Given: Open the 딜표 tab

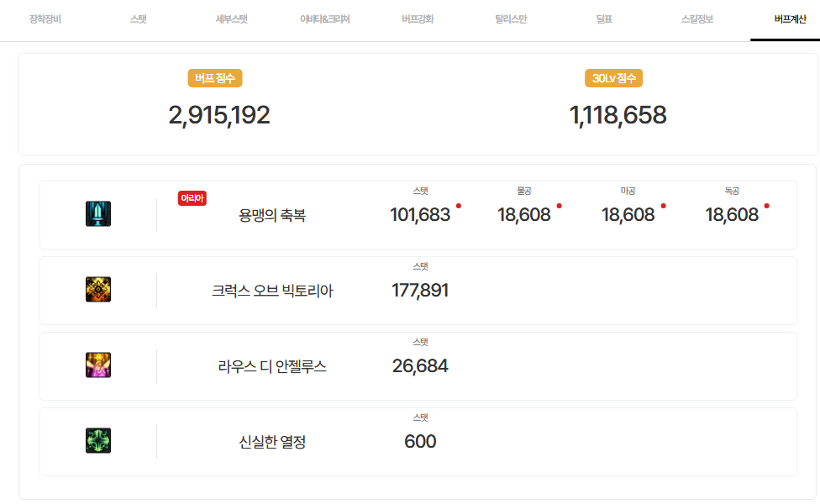Looking at the screenshot, I should coord(603,19).
